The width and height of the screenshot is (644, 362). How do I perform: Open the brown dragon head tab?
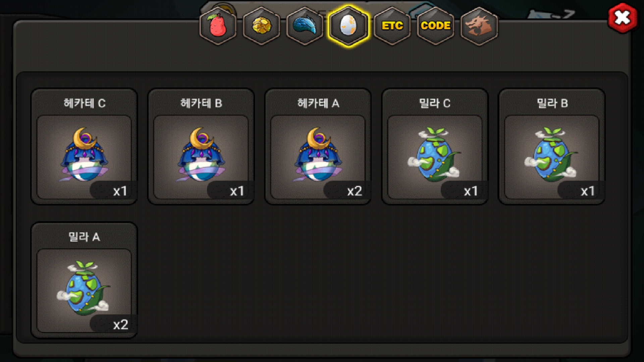tap(479, 26)
